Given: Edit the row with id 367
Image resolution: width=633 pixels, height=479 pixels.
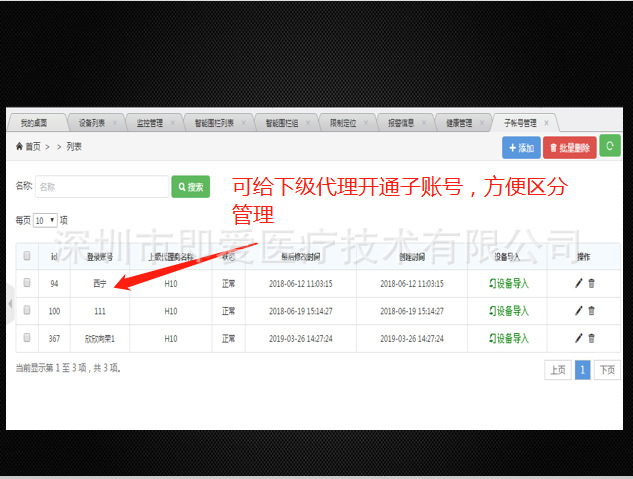Looking at the screenshot, I should [x=579, y=338].
